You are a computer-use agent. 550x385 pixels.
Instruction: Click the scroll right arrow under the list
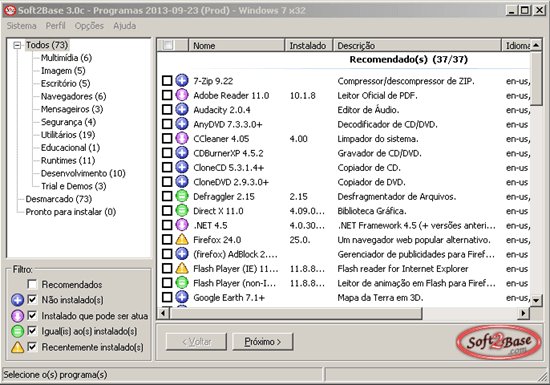[523, 313]
